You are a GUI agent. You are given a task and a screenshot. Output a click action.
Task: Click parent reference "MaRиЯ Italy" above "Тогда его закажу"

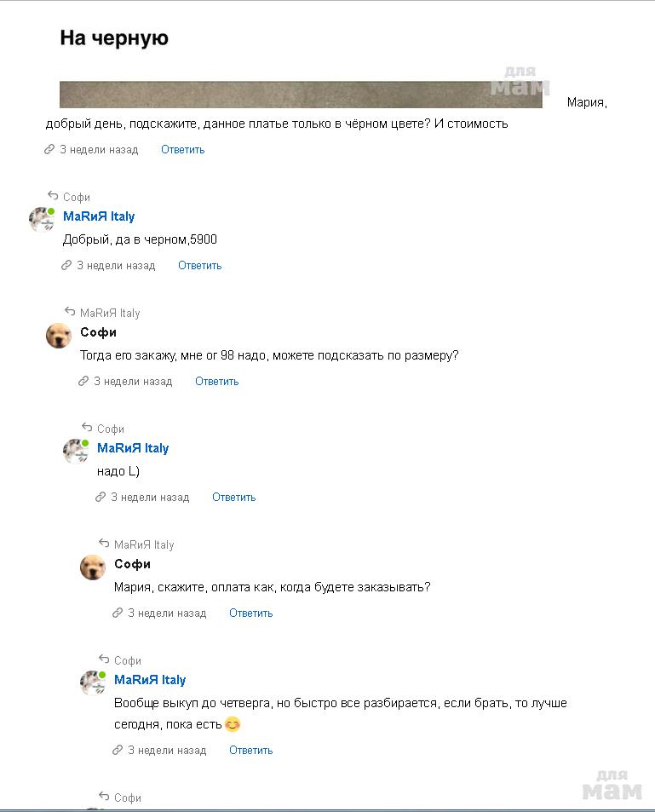[x=110, y=313]
